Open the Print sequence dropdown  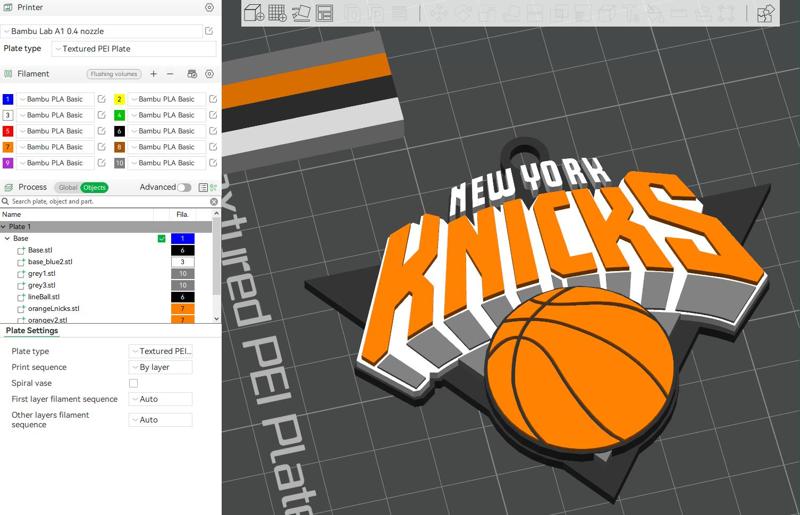[160, 367]
